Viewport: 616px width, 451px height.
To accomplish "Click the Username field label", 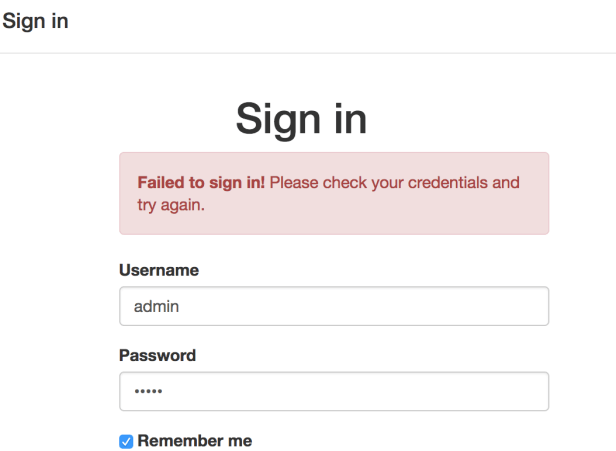I will click(159, 270).
